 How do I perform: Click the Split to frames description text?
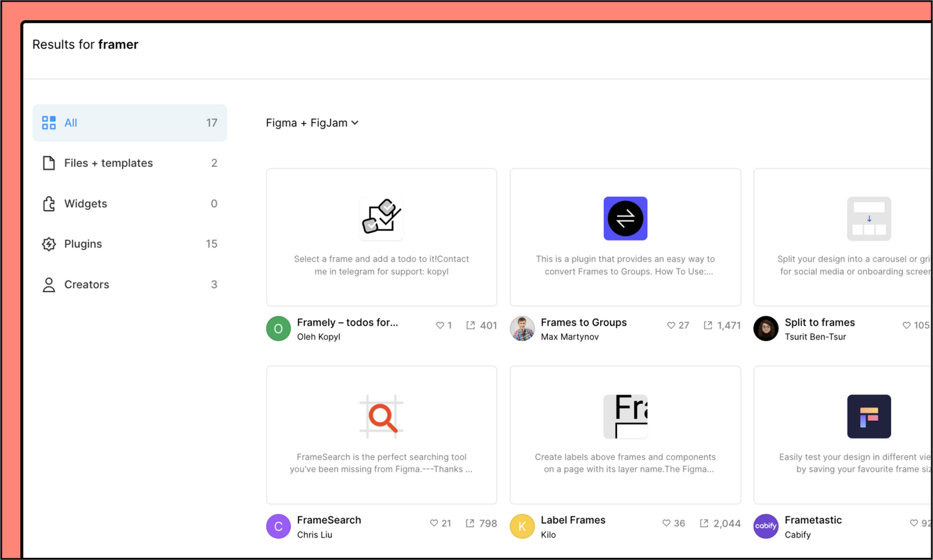(x=855, y=265)
